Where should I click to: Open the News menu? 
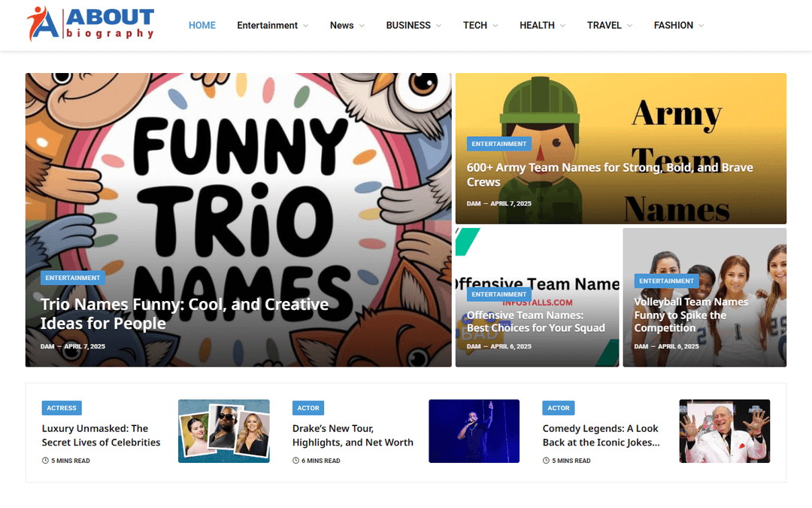click(x=342, y=26)
